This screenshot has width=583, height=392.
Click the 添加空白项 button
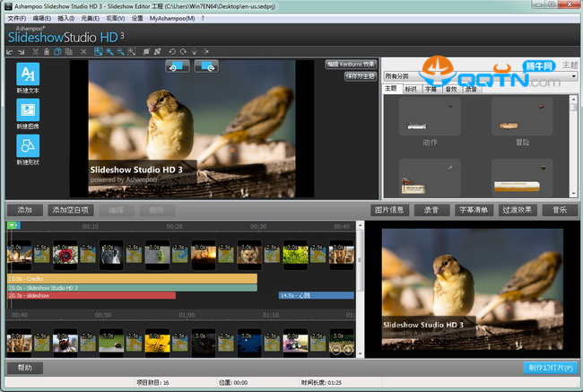pos(71,210)
